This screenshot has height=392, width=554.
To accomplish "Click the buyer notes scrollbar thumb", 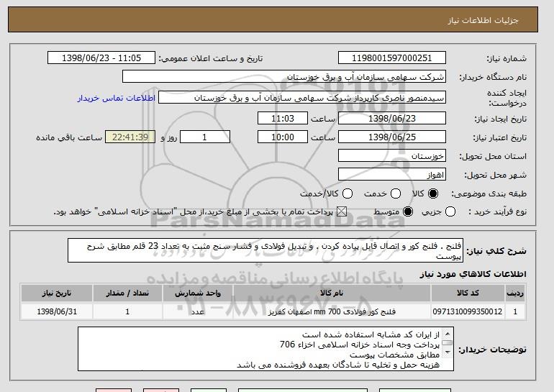I will tap(448, 343).
